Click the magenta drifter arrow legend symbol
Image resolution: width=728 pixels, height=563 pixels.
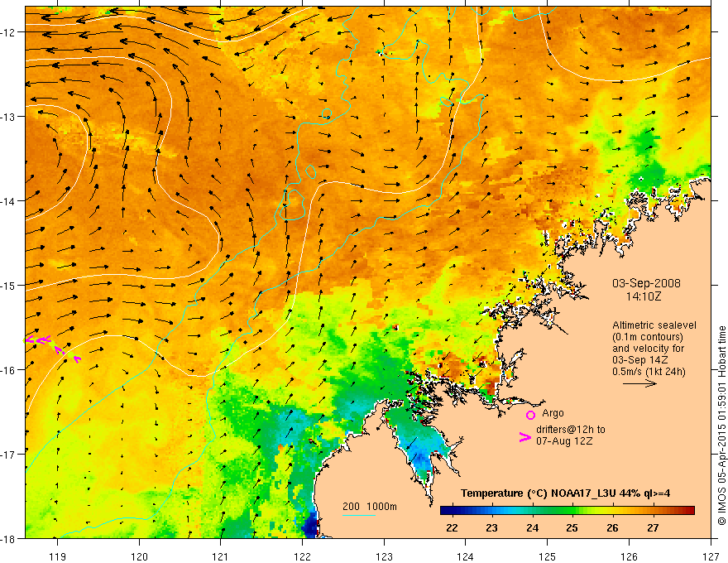coord(524,437)
